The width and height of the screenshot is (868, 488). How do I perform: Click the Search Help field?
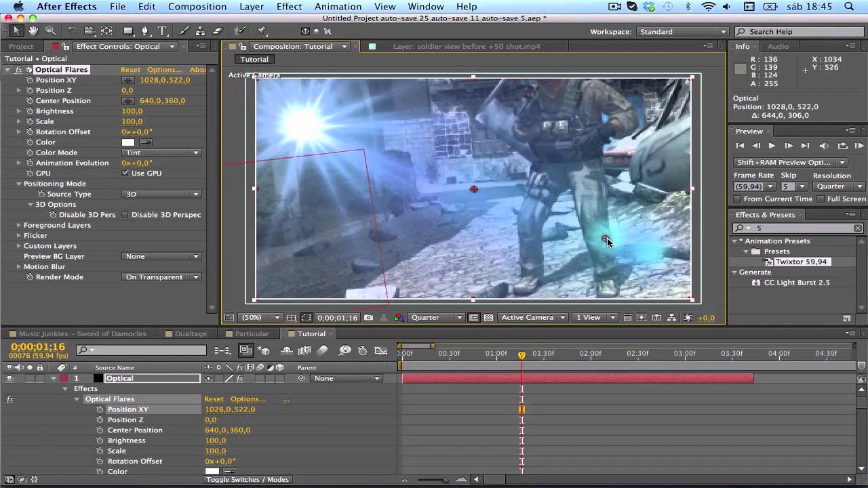click(x=799, y=32)
